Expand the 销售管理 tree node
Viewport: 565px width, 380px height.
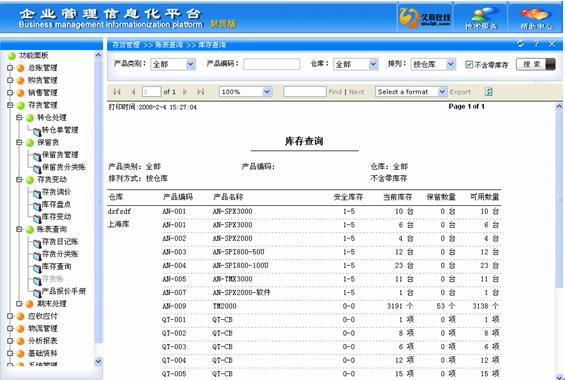tap(10, 93)
